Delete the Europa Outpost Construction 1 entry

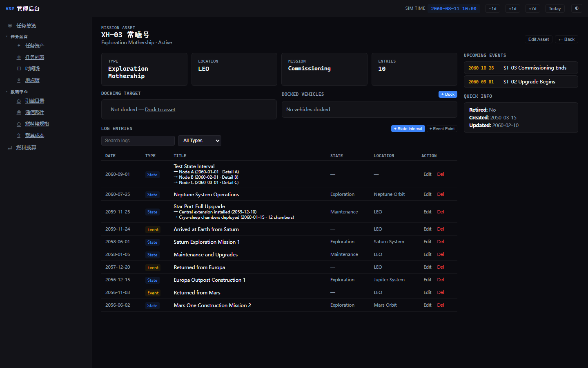tap(441, 280)
